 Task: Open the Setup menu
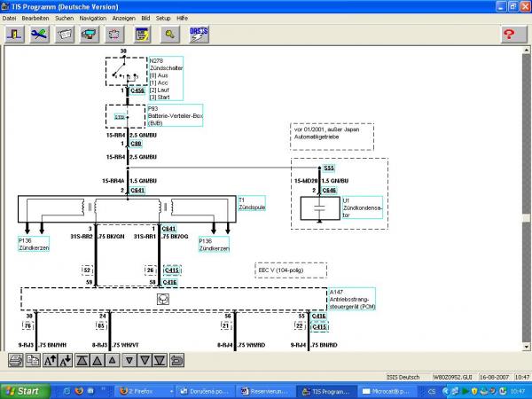[x=163, y=18]
